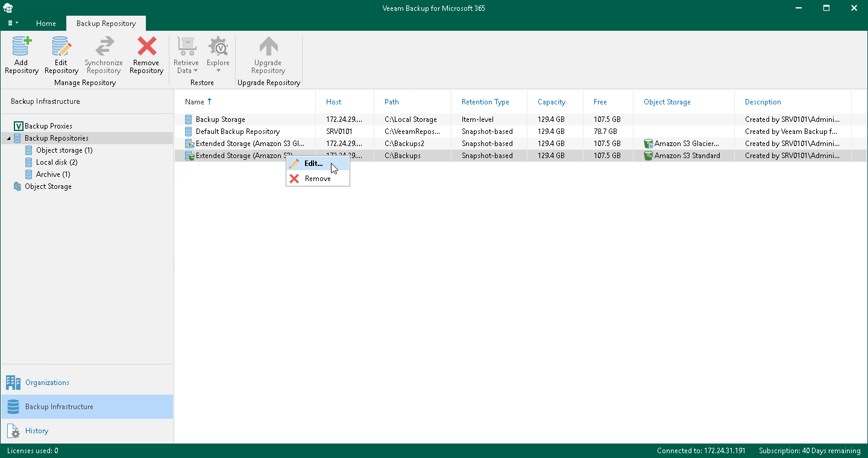Select the Backup Repository ribbon tab

pyautogui.click(x=106, y=24)
